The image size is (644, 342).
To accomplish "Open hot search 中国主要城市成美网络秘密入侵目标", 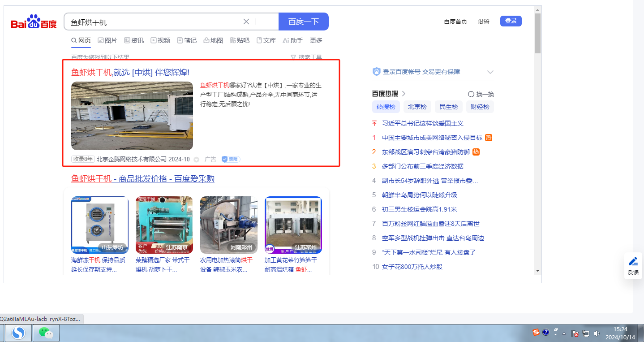I will click(432, 138).
